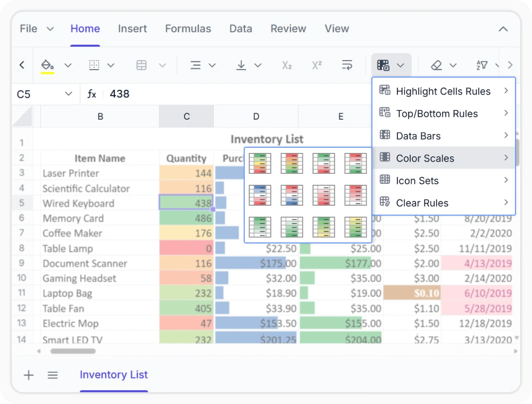The width and height of the screenshot is (532, 404).
Task: Expand the horizontal align dropdown arrow
Action: (x=212, y=65)
